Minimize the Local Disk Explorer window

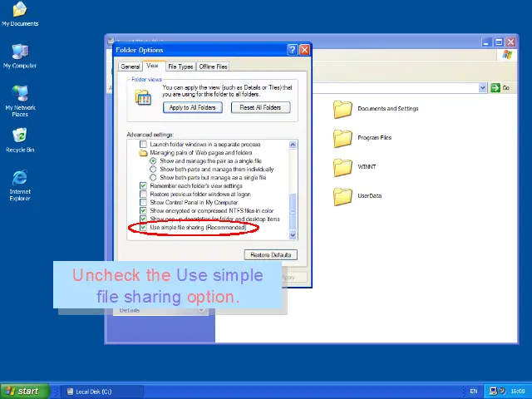[x=486, y=42]
